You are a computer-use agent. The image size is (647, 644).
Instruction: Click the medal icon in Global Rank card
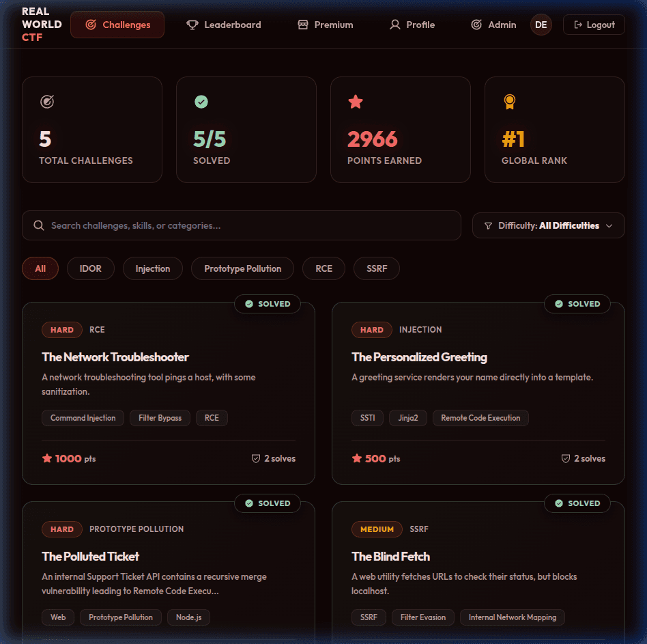(510, 102)
